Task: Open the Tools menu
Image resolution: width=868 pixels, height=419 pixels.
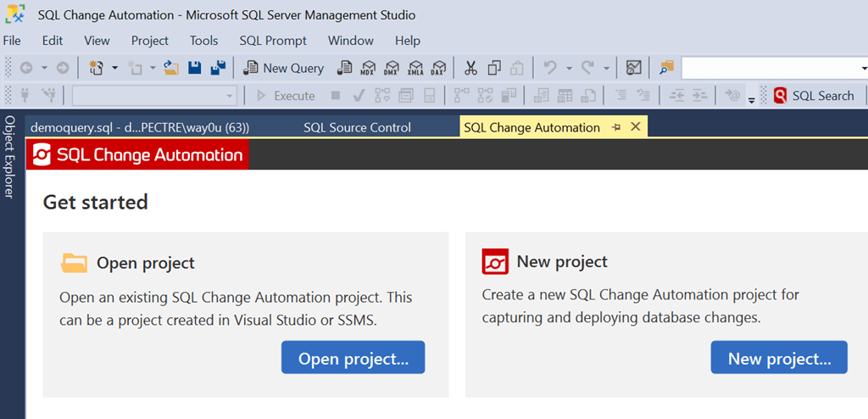Action: coord(203,41)
